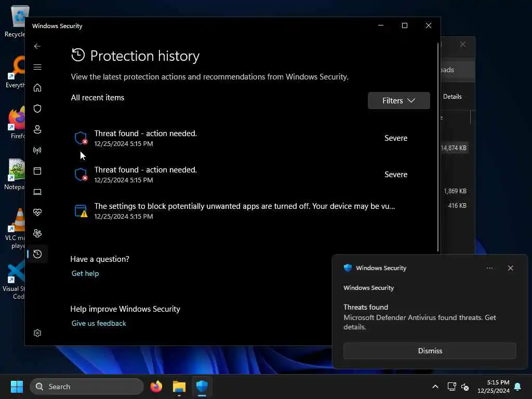Click the muted volume tray icon
Viewport: 532px width, 399px height.
(465, 387)
